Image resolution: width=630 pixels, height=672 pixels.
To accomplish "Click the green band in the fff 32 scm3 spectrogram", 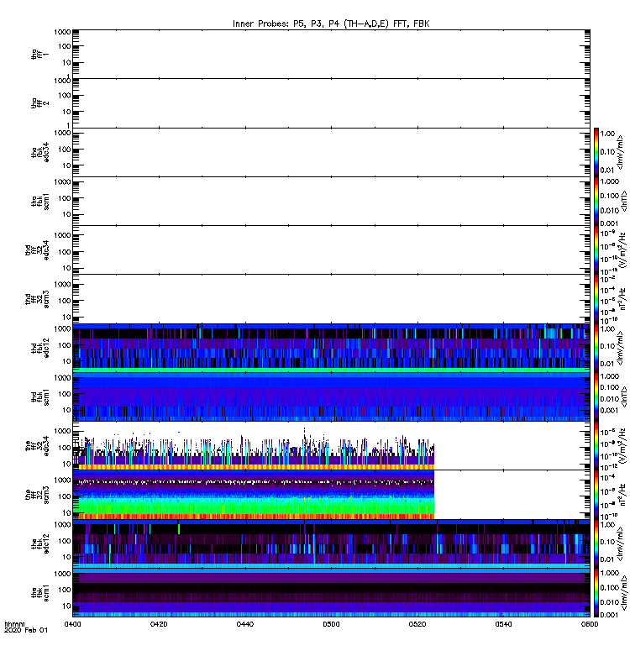I will [x=254, y=507].
